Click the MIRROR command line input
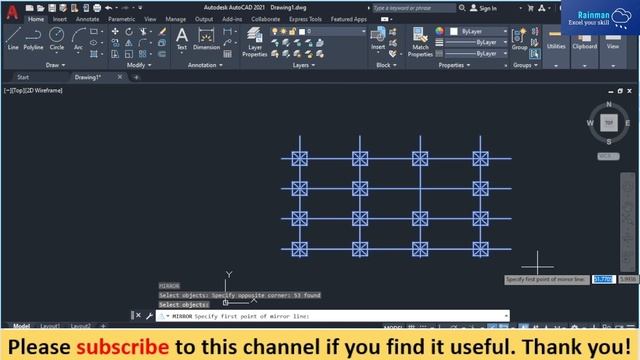 333,316
